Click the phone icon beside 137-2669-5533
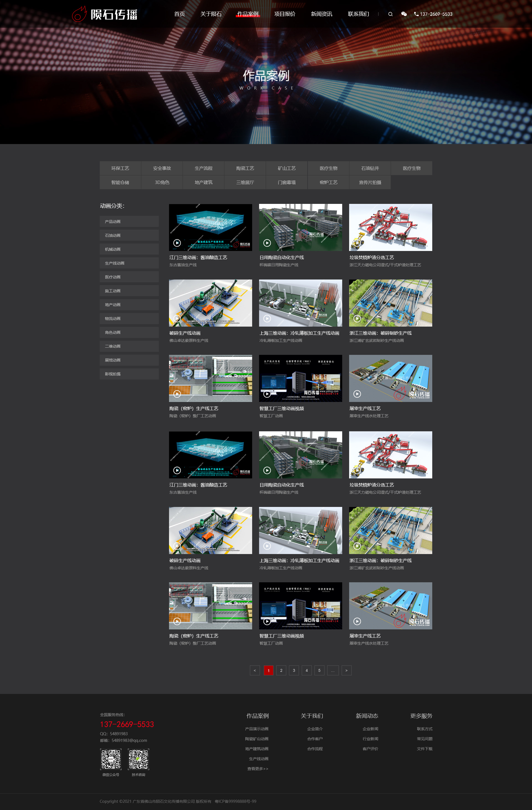The height and width of the screenshot is (810, 532). 416,14
